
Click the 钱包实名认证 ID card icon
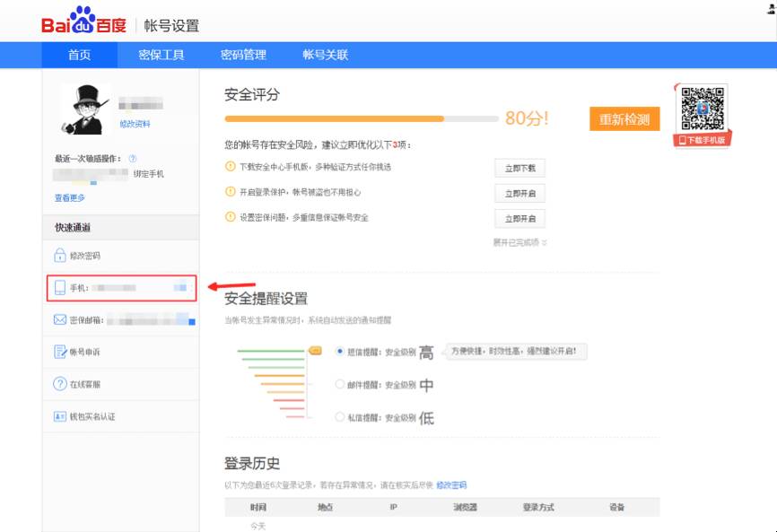click(60, 416)
